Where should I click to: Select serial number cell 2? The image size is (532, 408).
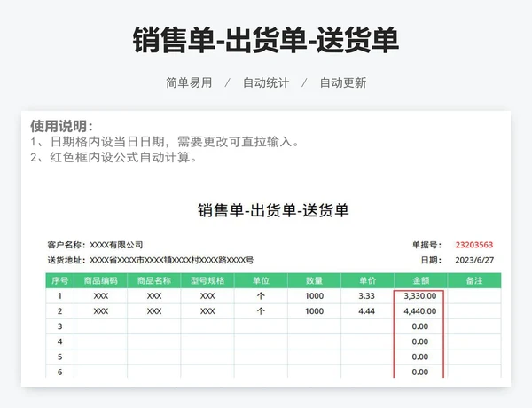(x=59, y=311)
